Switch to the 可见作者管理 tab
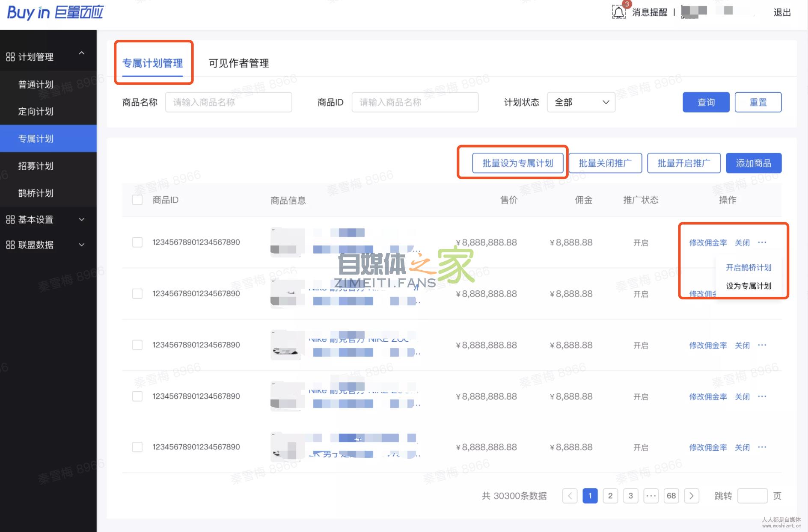This screenshot has width=808, height=532. click(x=238, y=63)
